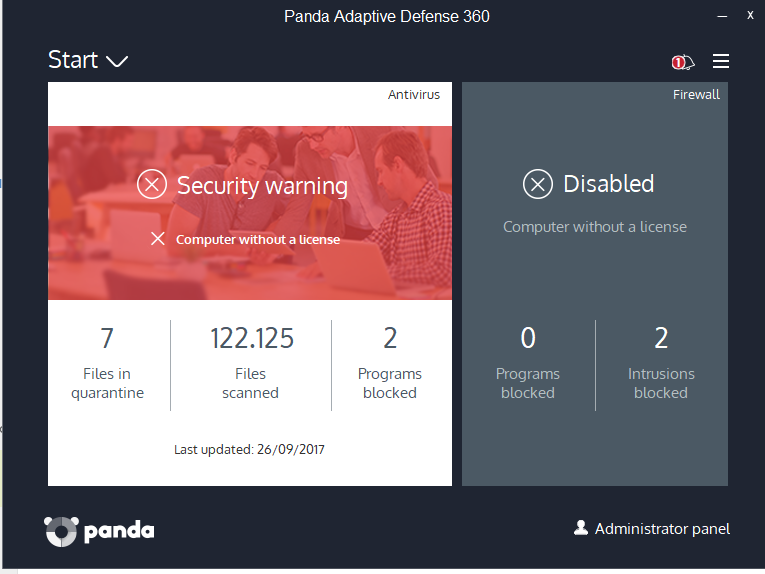Expand the Start dropdown chevron
The image size is (765, 574).
coord(117,61)
